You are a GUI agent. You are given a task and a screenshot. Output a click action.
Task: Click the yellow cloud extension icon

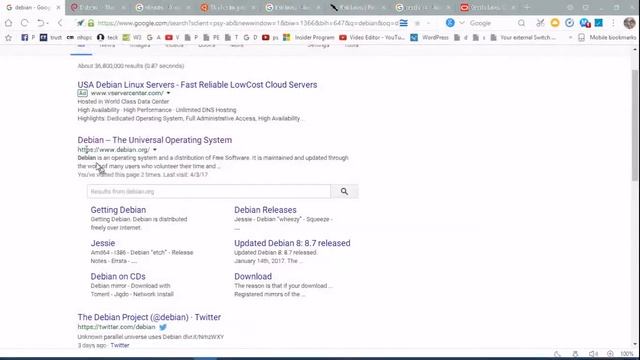(x=555, y=23)
